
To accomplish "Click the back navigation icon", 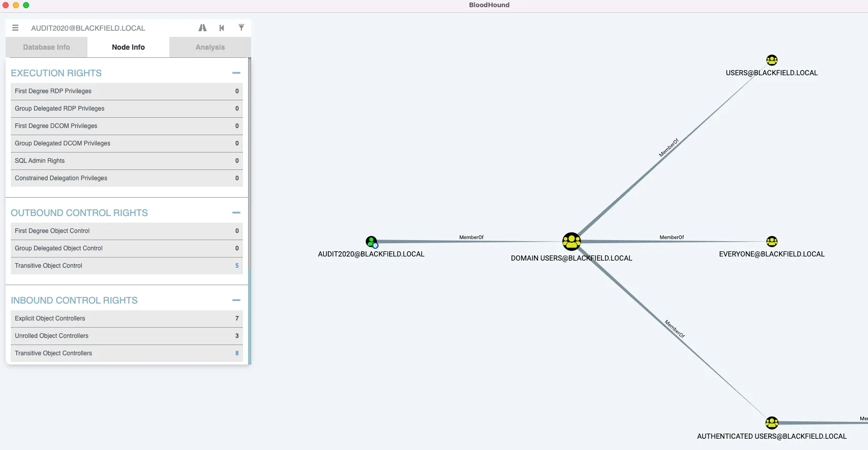I will [x=221, y=28].
